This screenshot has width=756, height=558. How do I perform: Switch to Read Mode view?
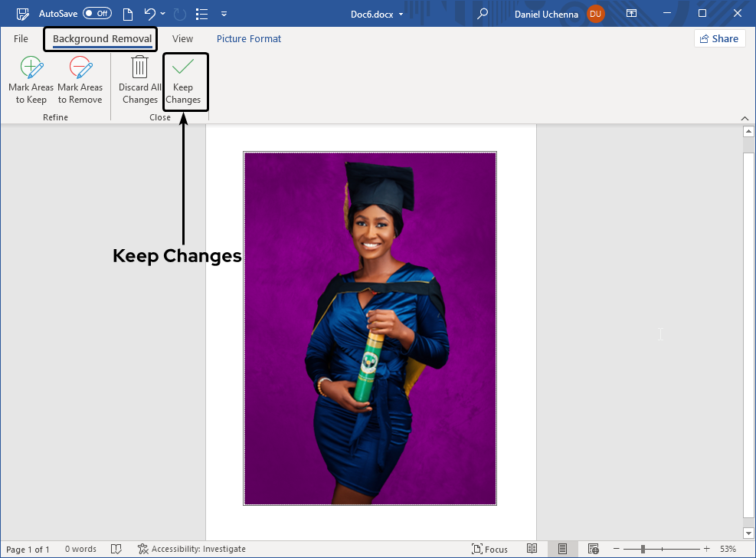pos(532,549)
